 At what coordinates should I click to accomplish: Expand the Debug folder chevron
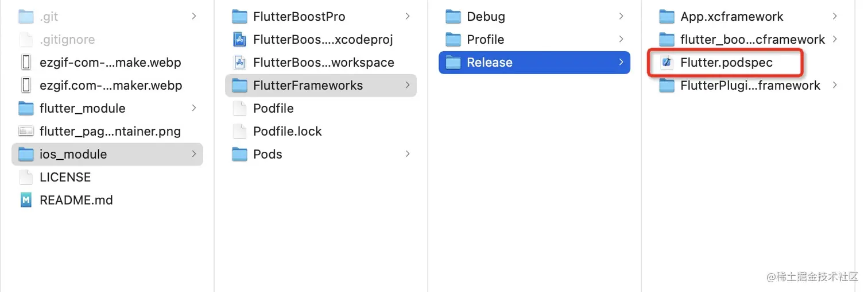[x=621, y=16]
